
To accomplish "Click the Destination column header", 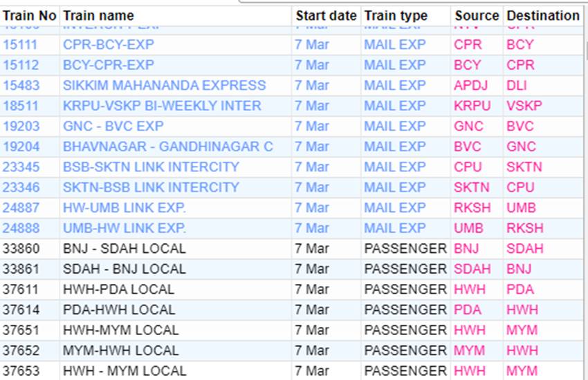I will click(x=542, y=15).
